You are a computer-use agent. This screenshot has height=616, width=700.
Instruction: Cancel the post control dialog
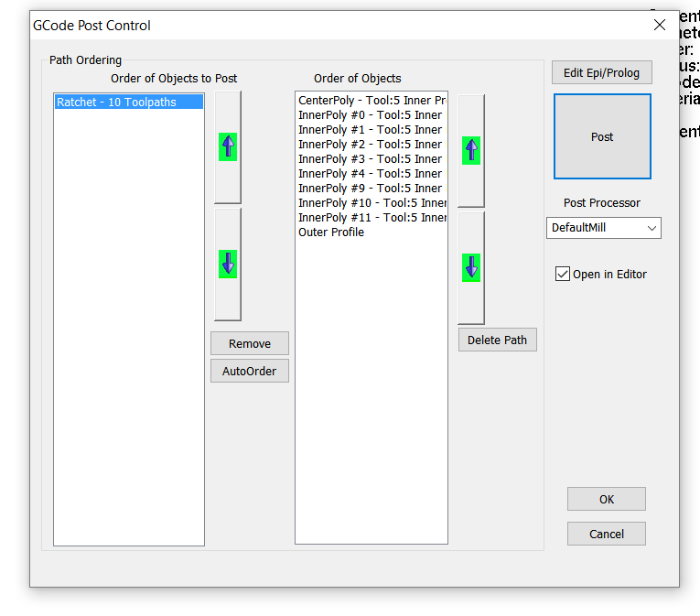pos(606,534)
